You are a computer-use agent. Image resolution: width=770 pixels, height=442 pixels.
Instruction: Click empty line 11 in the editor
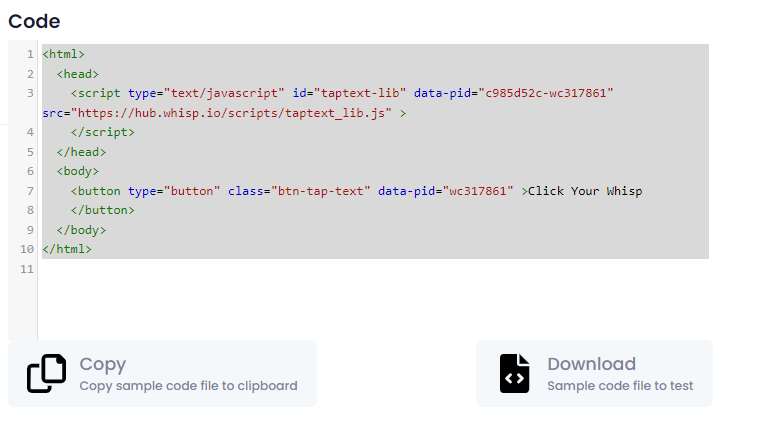[375, 269]
